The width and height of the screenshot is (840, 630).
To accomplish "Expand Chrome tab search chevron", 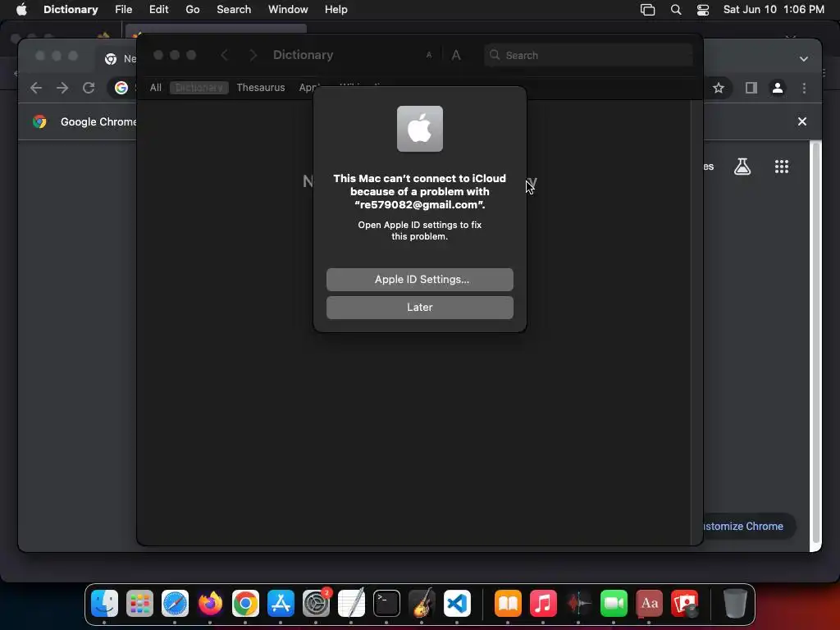I will pos(804,59).
